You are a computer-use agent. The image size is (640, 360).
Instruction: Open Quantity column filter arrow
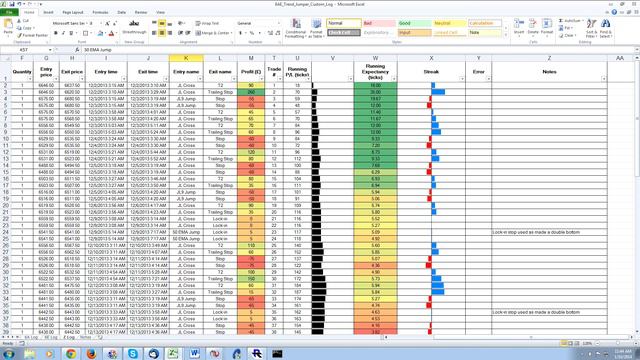tap(30, 79)
